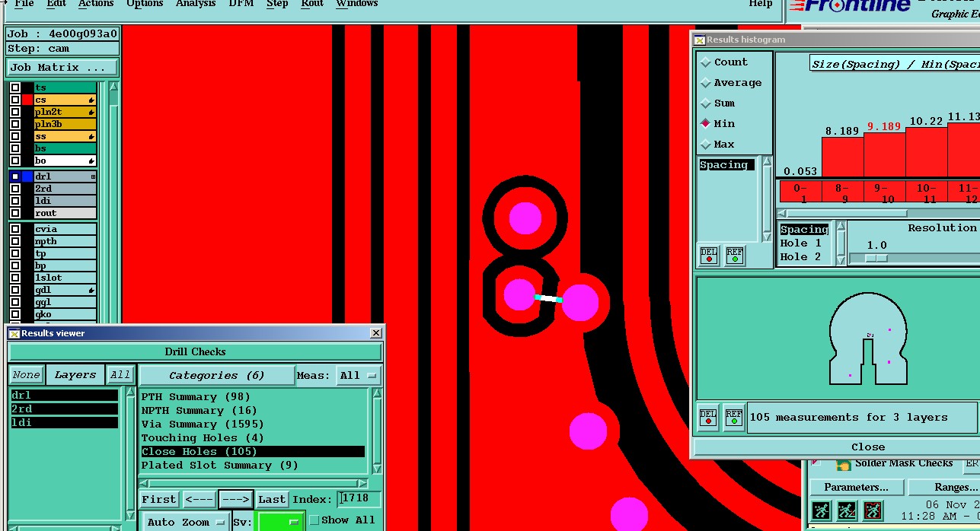Image resolution: width=980 pixels, height=531 pixels.
Task: Click the DEL icon beside the measurements status
Action: click(x=708, y=417)
